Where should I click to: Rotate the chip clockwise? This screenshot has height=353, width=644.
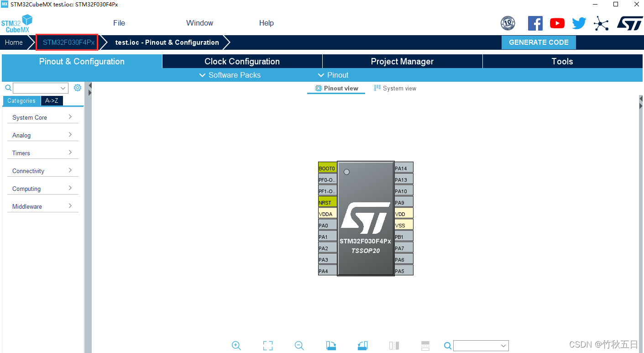tap(331, 346)
